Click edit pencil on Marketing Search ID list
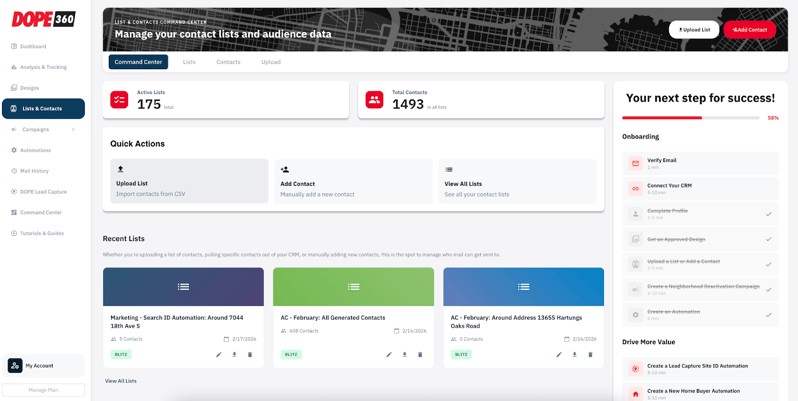 click(219, 354)
